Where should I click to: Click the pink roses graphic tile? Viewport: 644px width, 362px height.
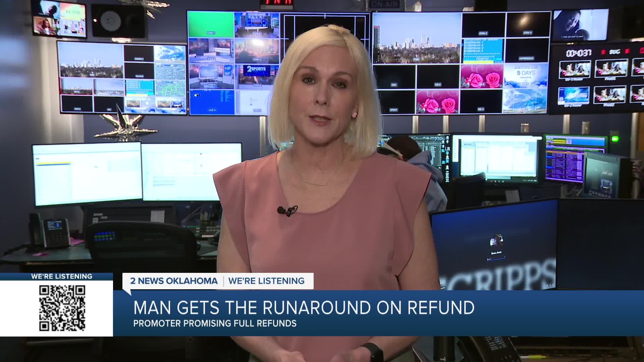[x=482, y=77]
